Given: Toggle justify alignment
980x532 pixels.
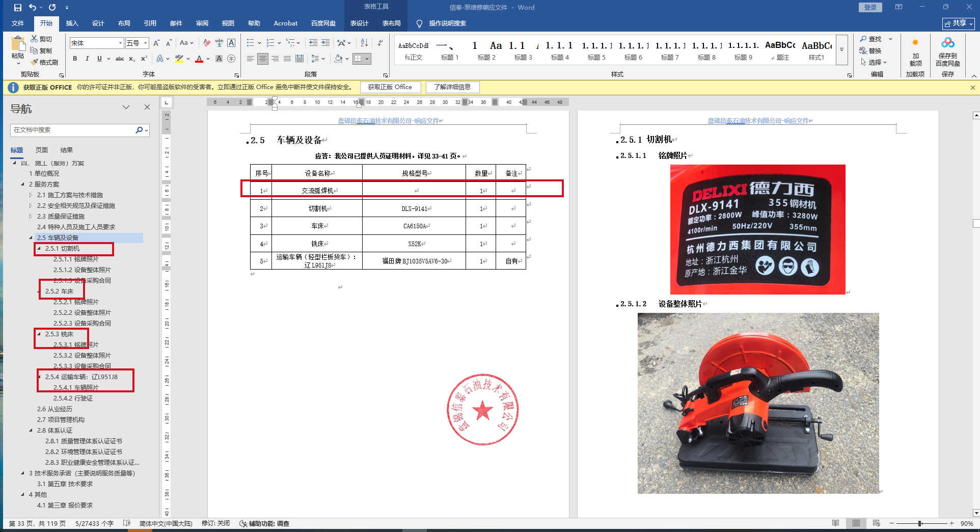Looking at the screenshot, I should click(287, 59).
